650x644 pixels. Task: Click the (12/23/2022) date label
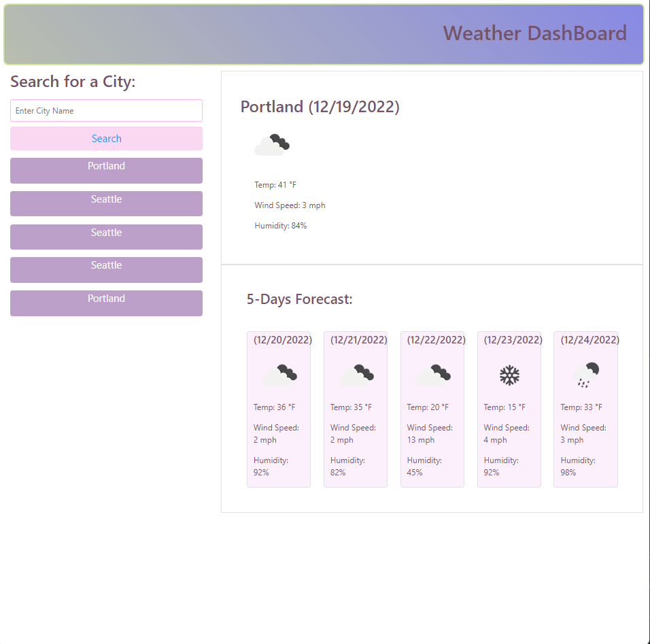click(x=513, y=340)
